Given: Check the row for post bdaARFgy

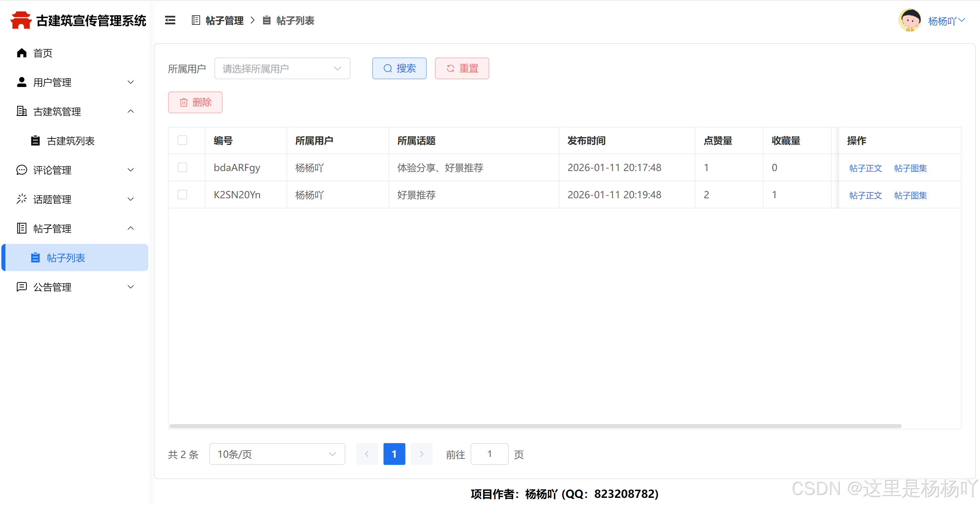Looking at the screenshot, I should (183, 167).
